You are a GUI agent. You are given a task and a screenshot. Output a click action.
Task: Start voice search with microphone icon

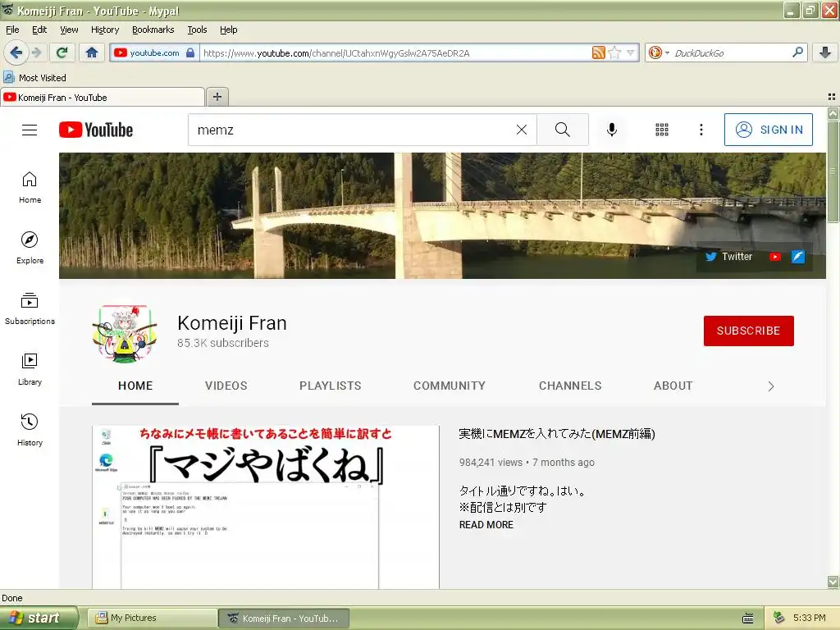point(612,130)
